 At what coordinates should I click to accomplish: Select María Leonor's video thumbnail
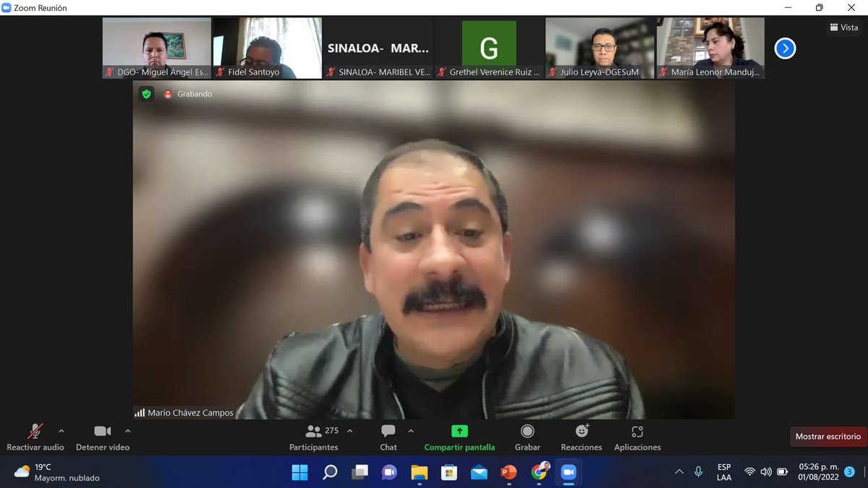pos(710,48)
